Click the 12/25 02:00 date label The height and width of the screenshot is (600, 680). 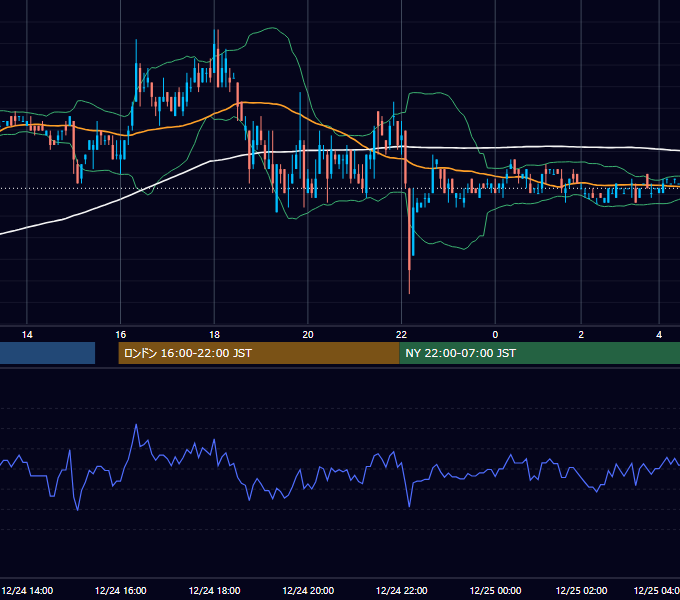tap(581, 591)
